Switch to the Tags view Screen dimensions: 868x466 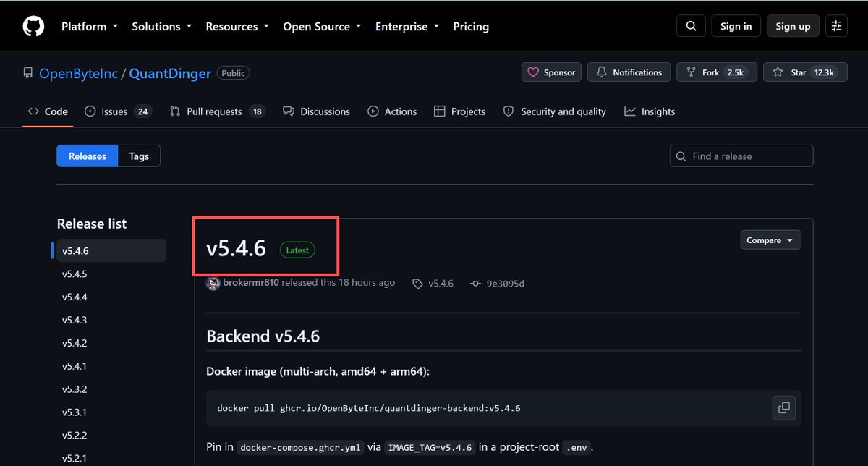(x=139, y=156)
